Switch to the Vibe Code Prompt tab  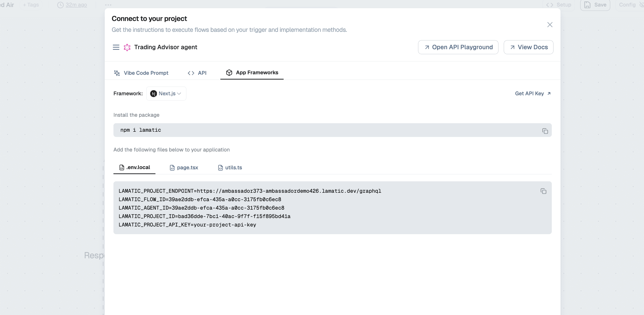click(141, 73)
